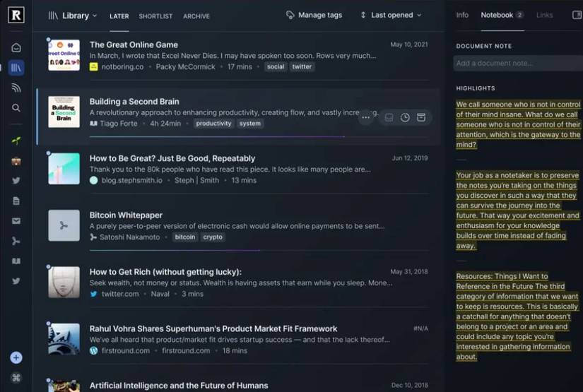This screenshot has height=392, width=583.
Task: Click reading progress bar under Building a Second Brain
Action: click(x=259, y=137)
